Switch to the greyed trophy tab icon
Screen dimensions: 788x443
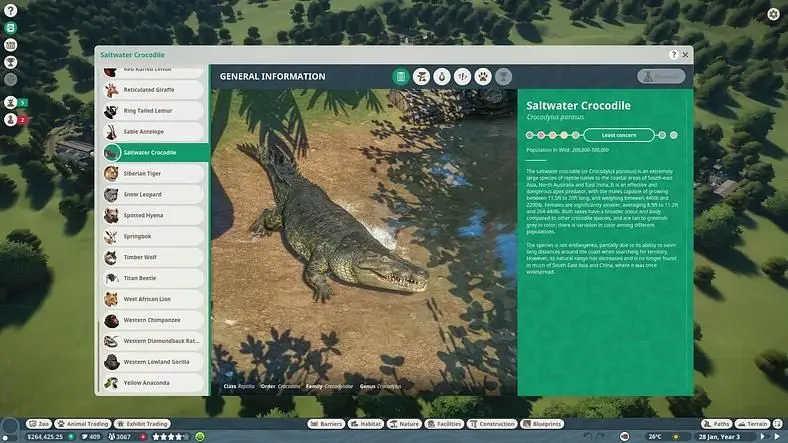click(x=504, y=76)
